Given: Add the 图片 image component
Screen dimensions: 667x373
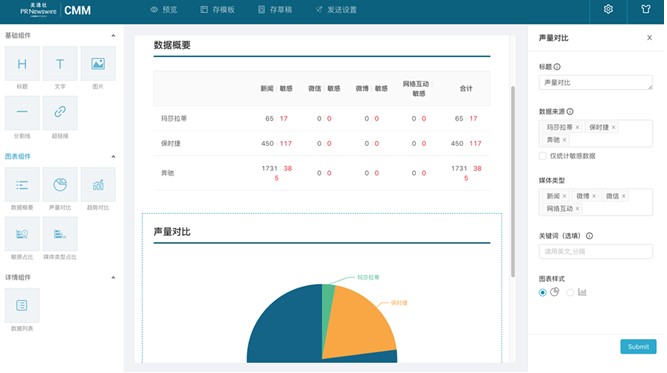Looking at the screenshot, I should [98, 64].
